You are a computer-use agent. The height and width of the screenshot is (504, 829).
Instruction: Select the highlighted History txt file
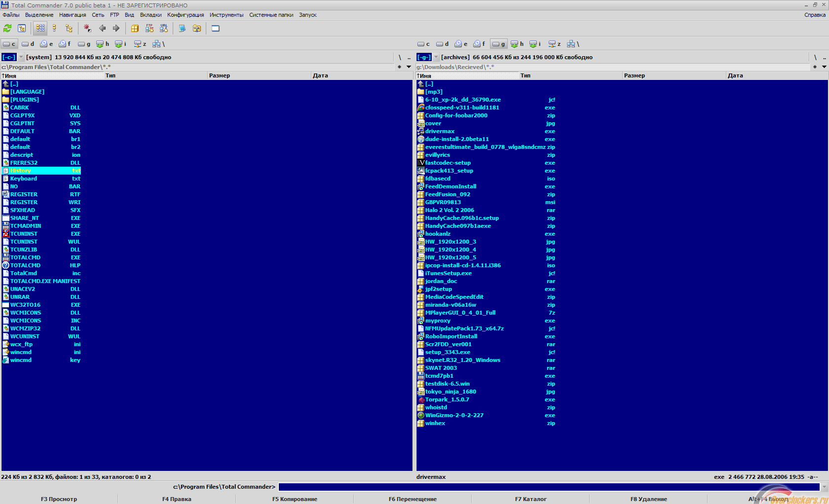tap(41, 171)
